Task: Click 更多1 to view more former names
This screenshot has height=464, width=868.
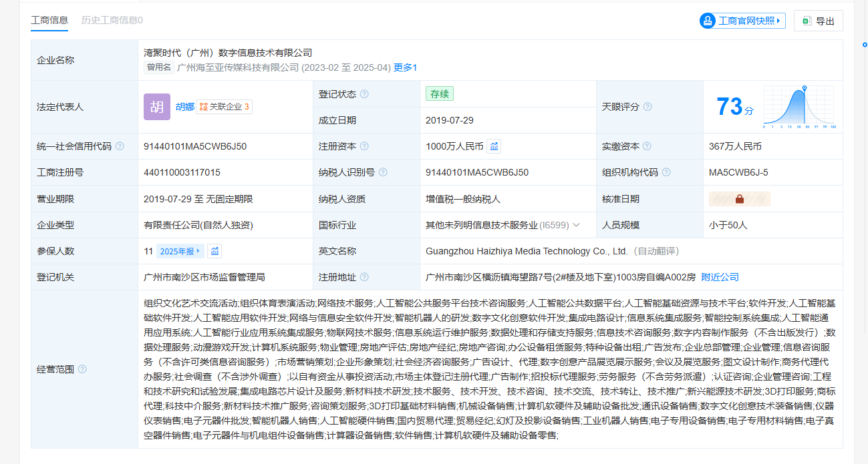Action: 406,67
